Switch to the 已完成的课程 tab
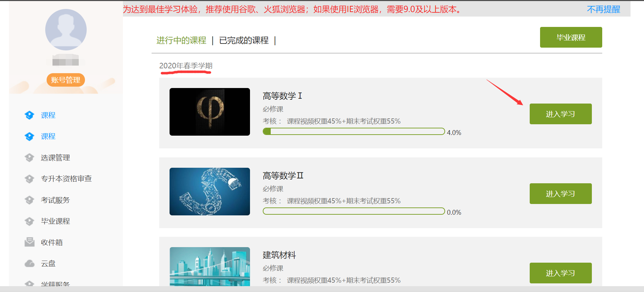Image resolution: width=644 pixels, height=292 pixels. 244,40
